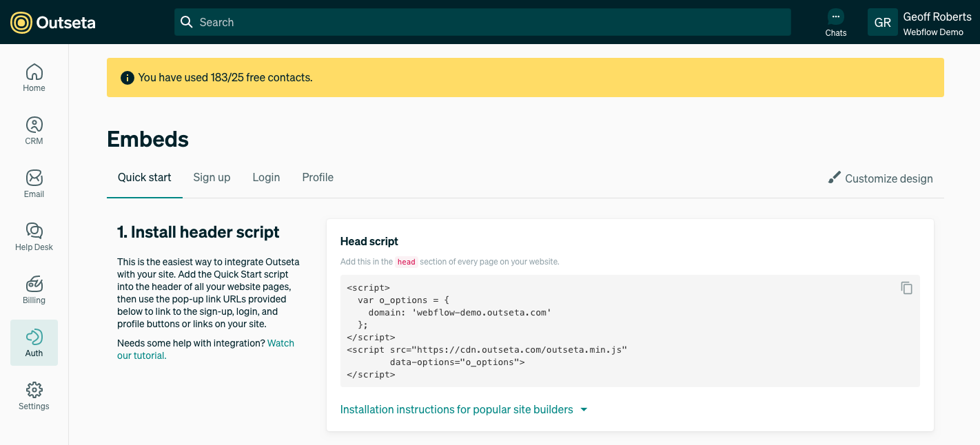
Task: Open Chats from the top bar
Action: (835, 22)
